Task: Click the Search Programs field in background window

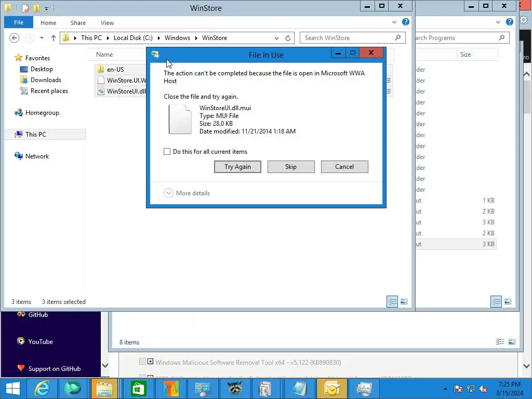Action: (462, 37)
